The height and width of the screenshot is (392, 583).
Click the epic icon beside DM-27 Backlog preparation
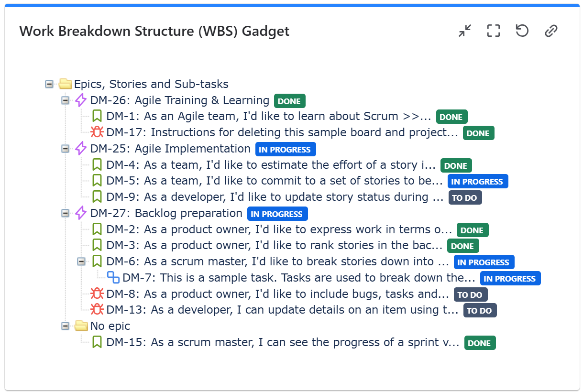point(80,213)
